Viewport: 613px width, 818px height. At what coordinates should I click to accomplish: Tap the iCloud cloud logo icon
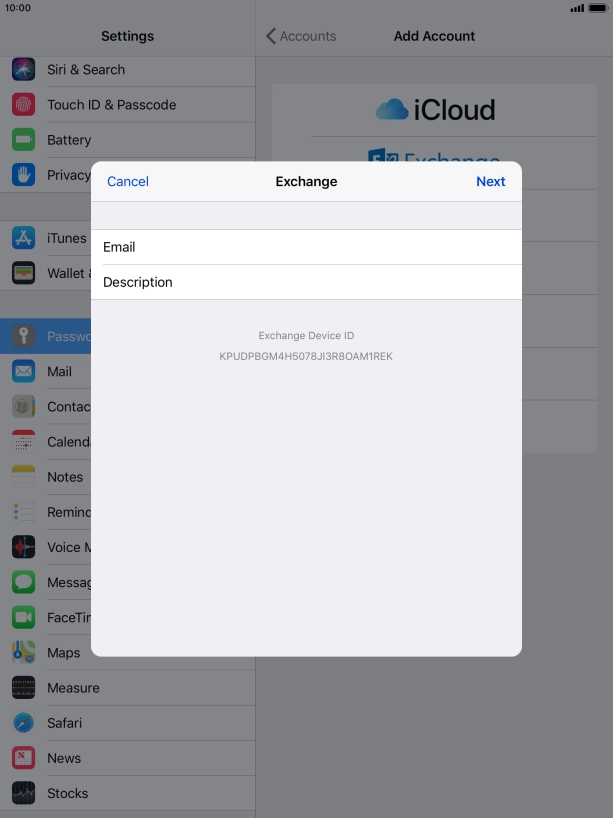point(392,109)
